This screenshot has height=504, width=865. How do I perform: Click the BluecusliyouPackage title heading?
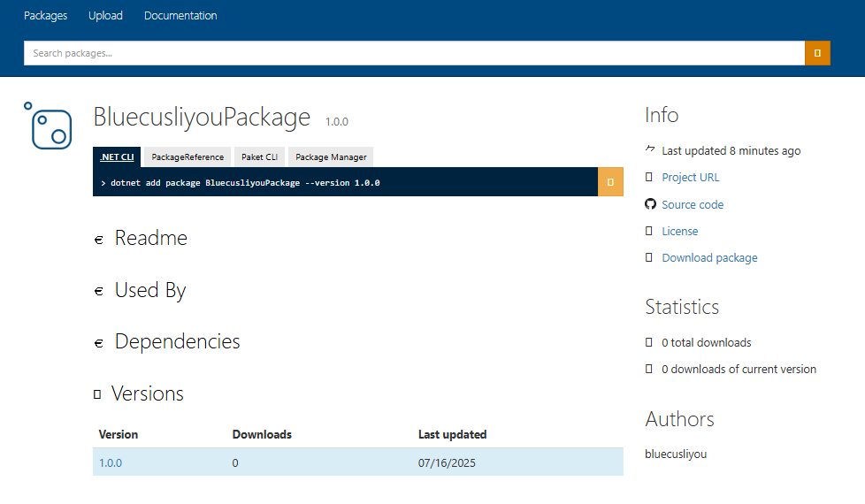point(202,117)
